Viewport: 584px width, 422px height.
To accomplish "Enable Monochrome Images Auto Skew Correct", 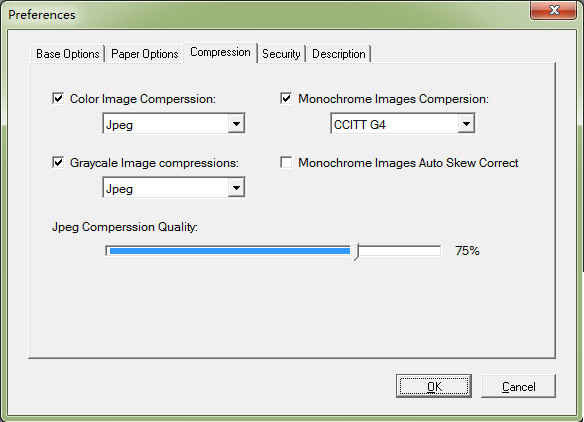I will pos(286,163).
